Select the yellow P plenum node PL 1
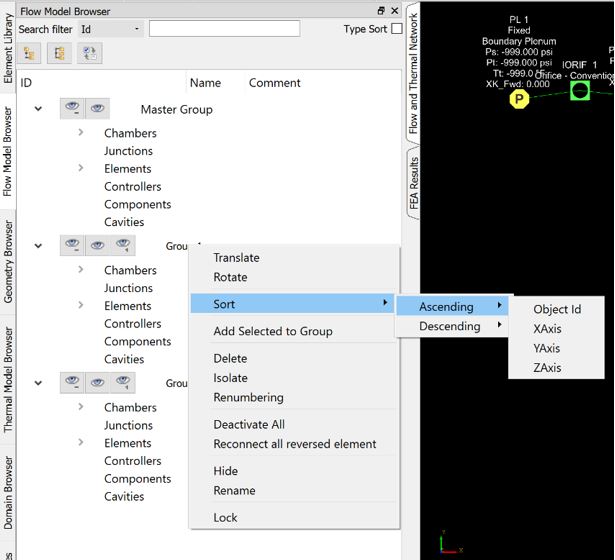This screenshot has height=560, width=615. pos(518,98)
